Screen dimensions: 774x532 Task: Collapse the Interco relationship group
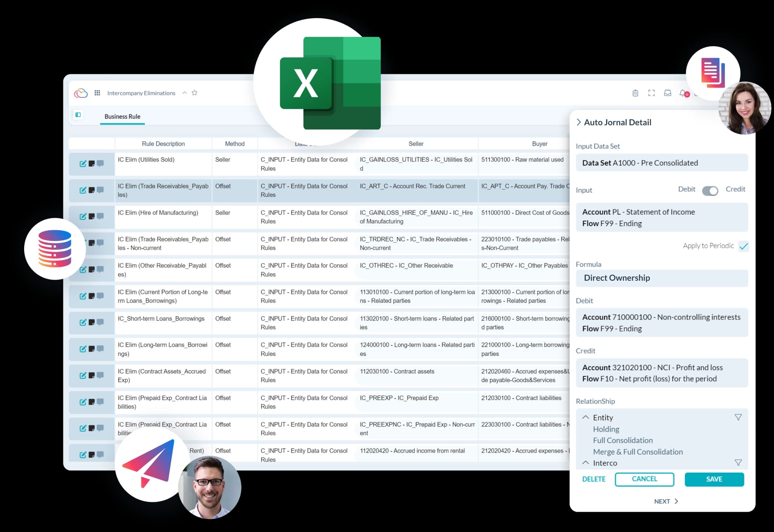(x=585, y=463)
